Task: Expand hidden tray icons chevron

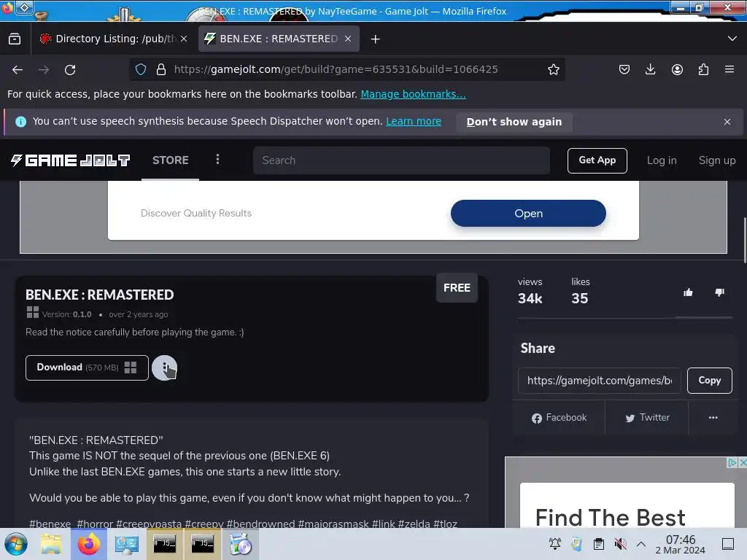Action: [x=641, y=544]
